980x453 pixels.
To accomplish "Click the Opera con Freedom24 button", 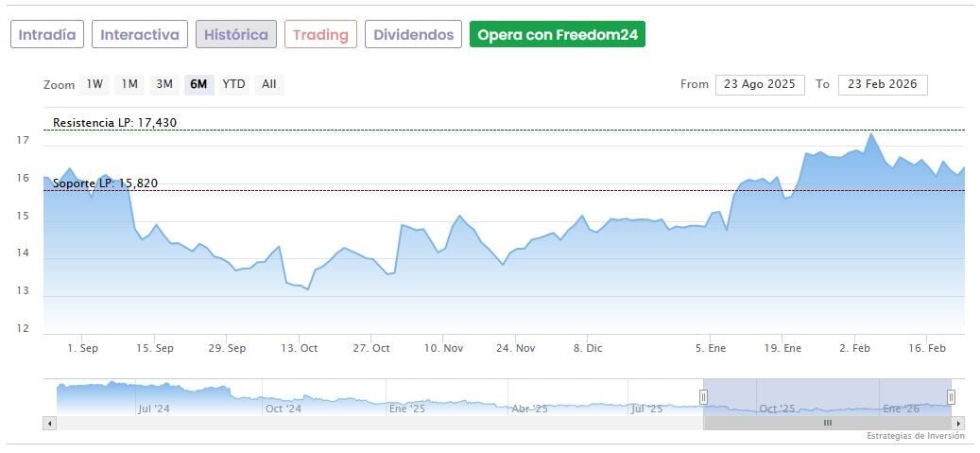I will coord(558,35).
